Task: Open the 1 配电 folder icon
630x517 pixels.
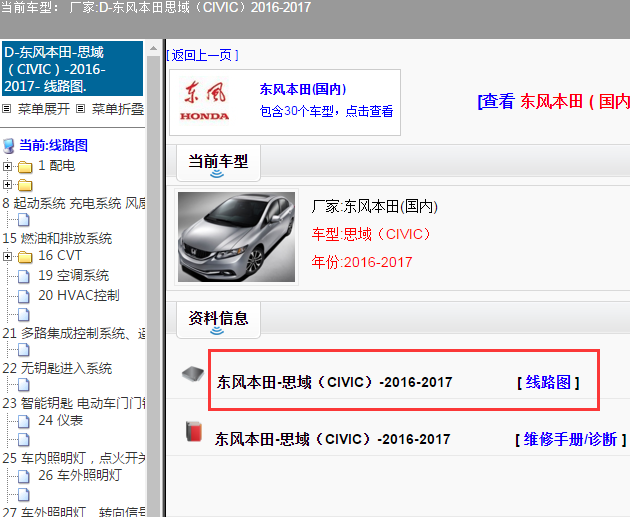Action: (x=25, y=166)
